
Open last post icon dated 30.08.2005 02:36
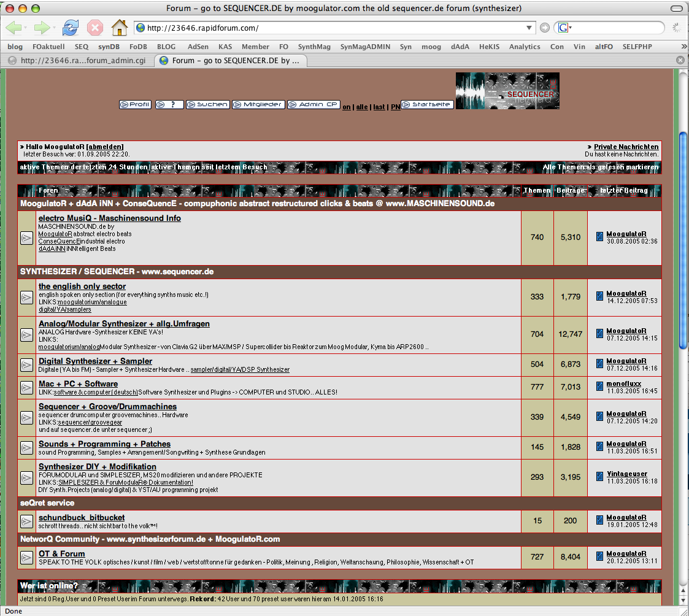[x=600, y=237]
